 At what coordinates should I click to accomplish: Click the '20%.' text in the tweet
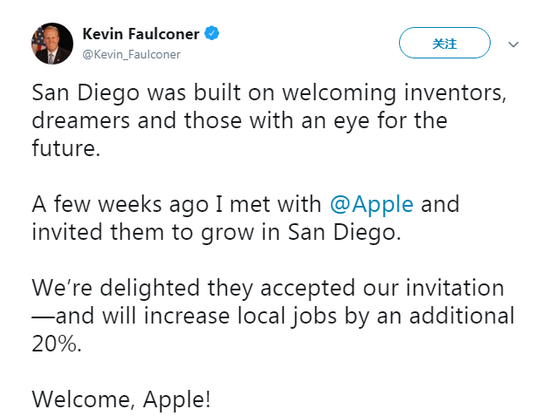click(57, 343)
